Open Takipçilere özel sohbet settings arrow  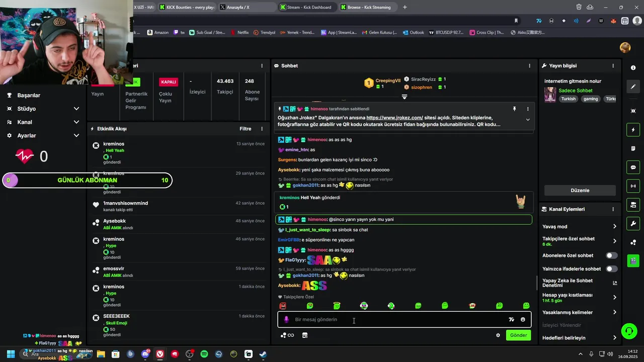(x=614, y=241)
